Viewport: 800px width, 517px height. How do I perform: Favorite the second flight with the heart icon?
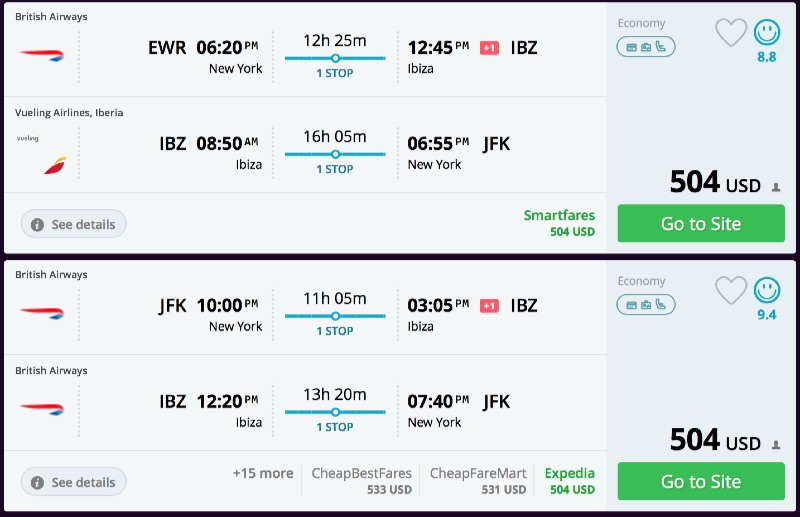(x=731, y=291)
